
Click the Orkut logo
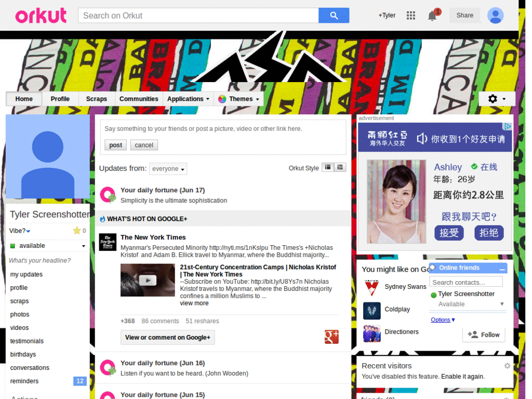click(41, 15)
